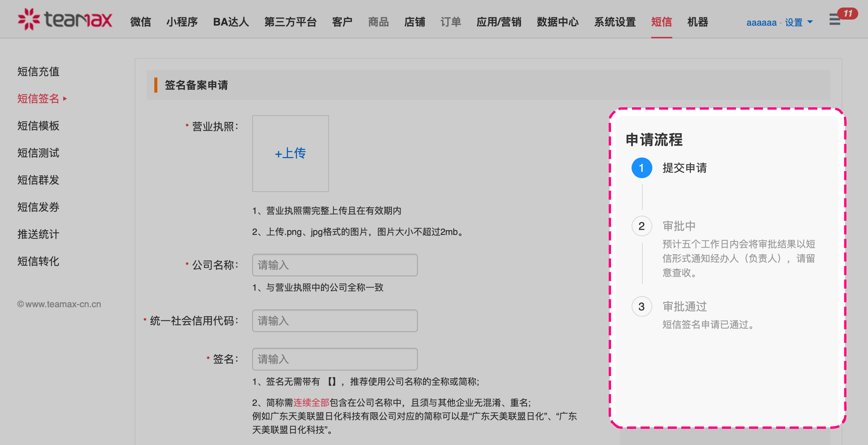Open 短信充值 from the sidebar

pyautogui.click(x=38, y=72)
